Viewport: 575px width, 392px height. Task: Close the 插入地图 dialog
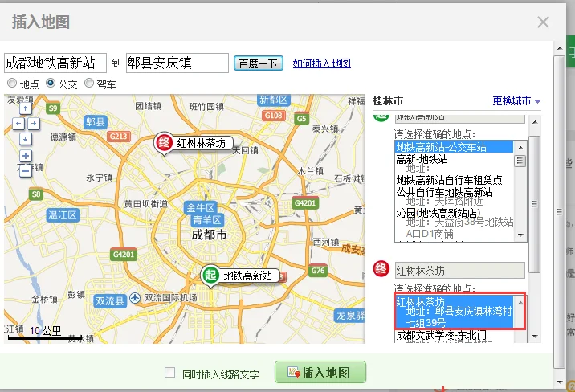tap(543, 22)
